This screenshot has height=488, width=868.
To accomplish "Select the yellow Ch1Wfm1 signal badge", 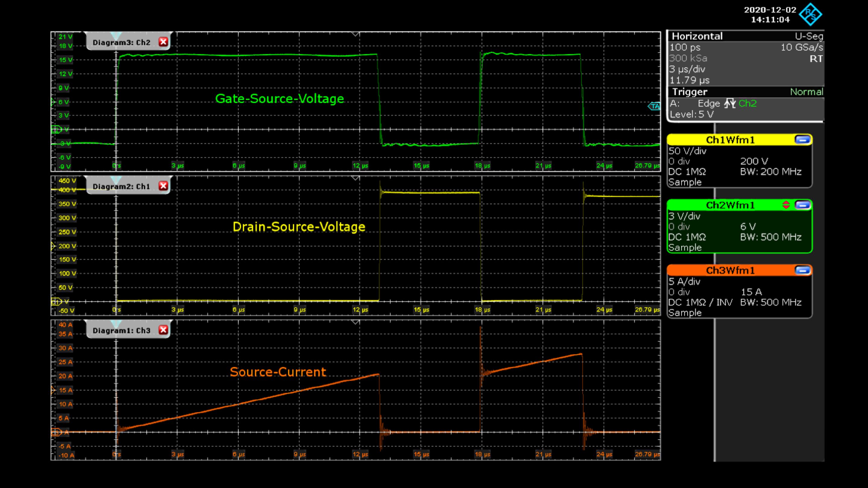I will coord(738,139).
